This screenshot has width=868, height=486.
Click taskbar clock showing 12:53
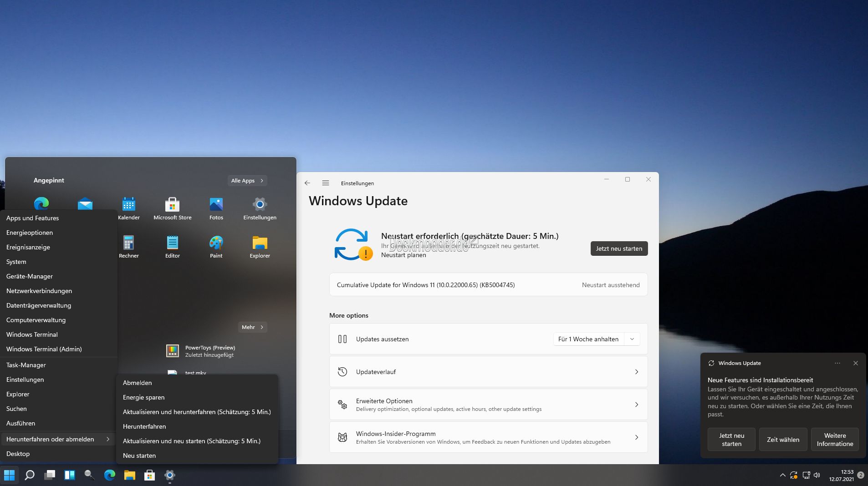tap(841, 475)
